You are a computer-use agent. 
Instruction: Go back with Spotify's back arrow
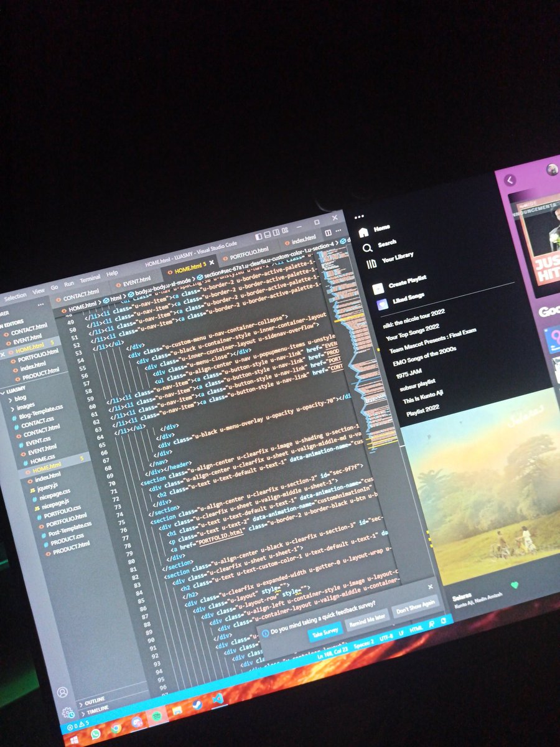coord(510,180)
